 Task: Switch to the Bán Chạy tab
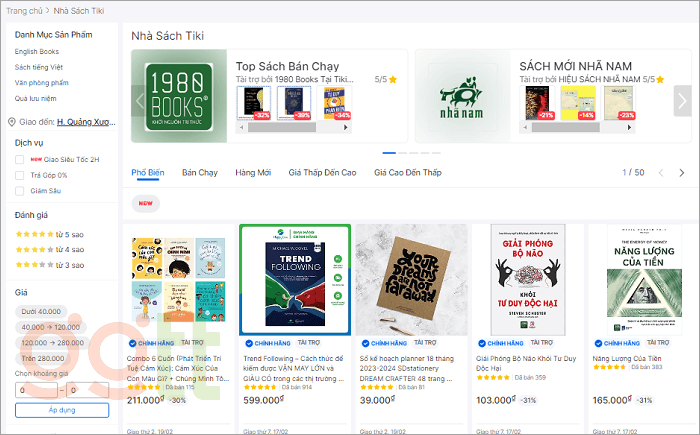click(200, 173)
